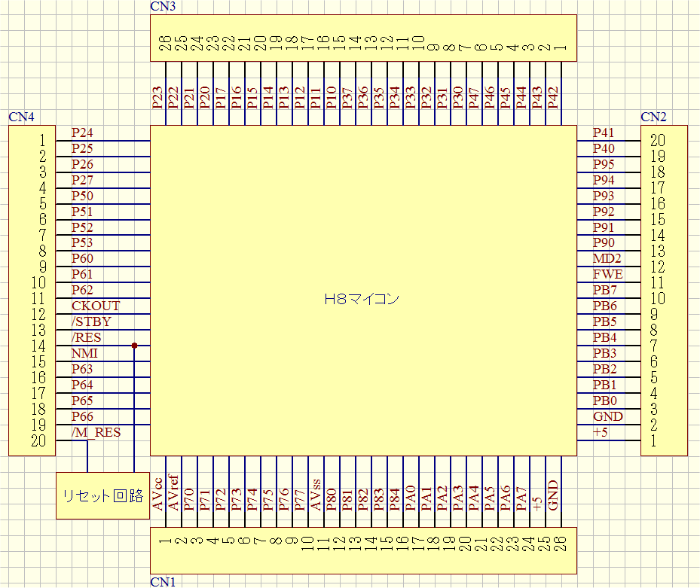
Task: Click pin number 1 of connector CN1
Action: click(165, 541)
